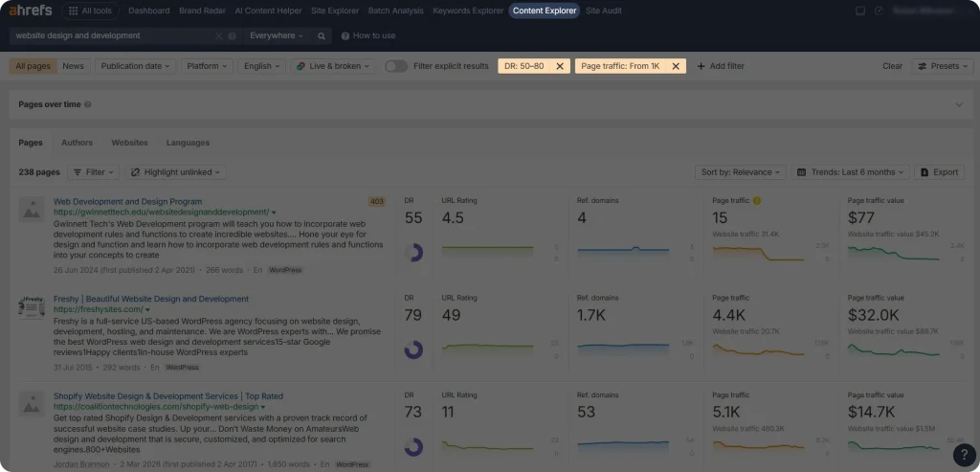Click the Export button

pyautogui.click(x=939, y=172)
